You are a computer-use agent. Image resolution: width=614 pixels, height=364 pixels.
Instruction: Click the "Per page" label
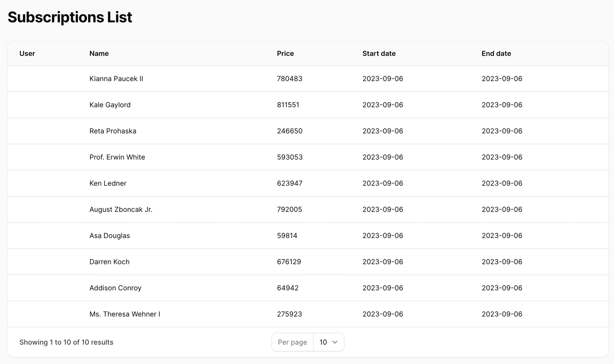pos(292,342)
